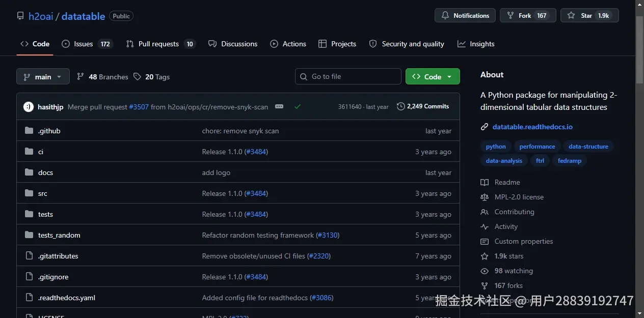Expand the main branch dropdown
The width and height of the screenshot is (644, 318).
[x=43, y=77]
